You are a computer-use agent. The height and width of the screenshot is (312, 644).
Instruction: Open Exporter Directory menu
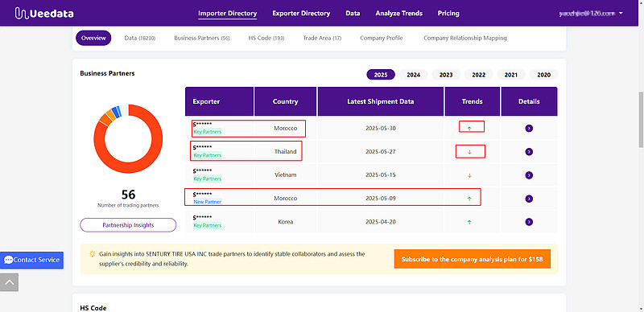pyautogui.click(x=301, y=13)
